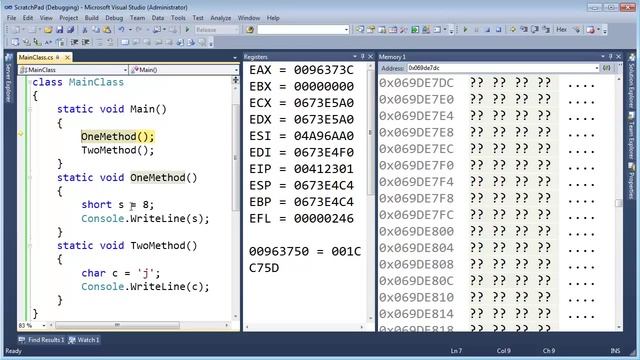
Task: Click the Restart debugging icon
Action: click(x=498, y=29)
